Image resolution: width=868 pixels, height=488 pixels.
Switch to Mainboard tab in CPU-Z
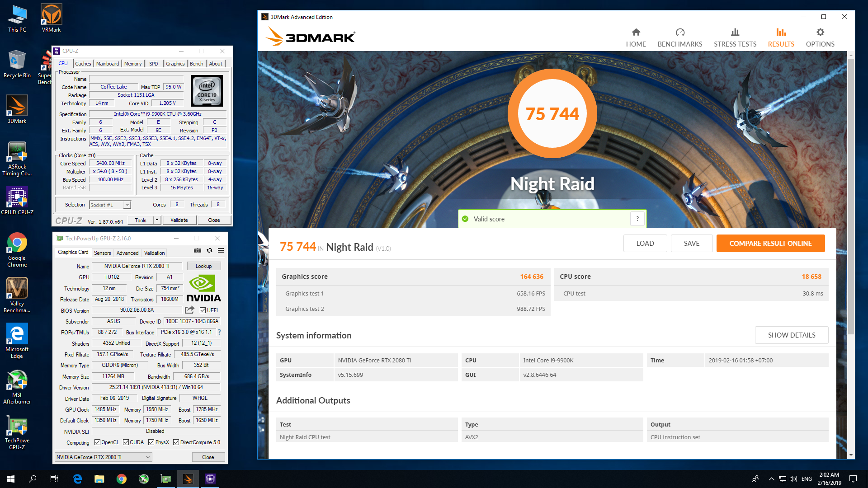pyautogui.click(x=108, y=64)
